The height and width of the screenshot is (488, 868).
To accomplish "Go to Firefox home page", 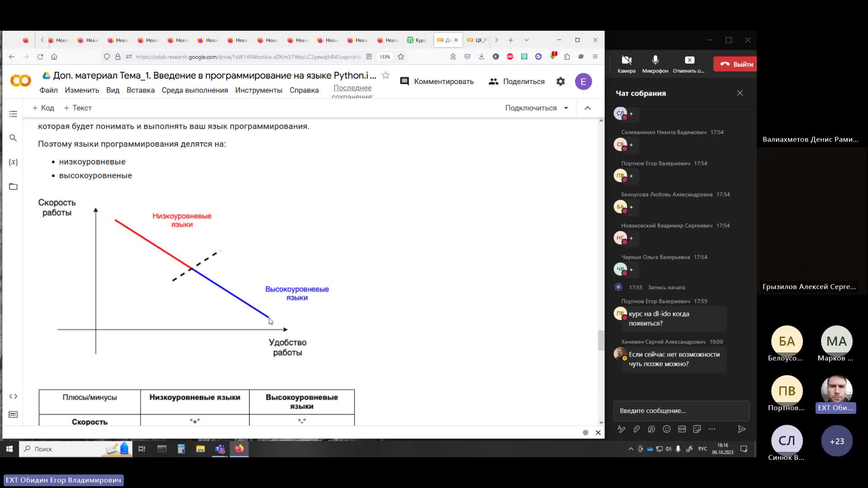I will click(54, 56).
